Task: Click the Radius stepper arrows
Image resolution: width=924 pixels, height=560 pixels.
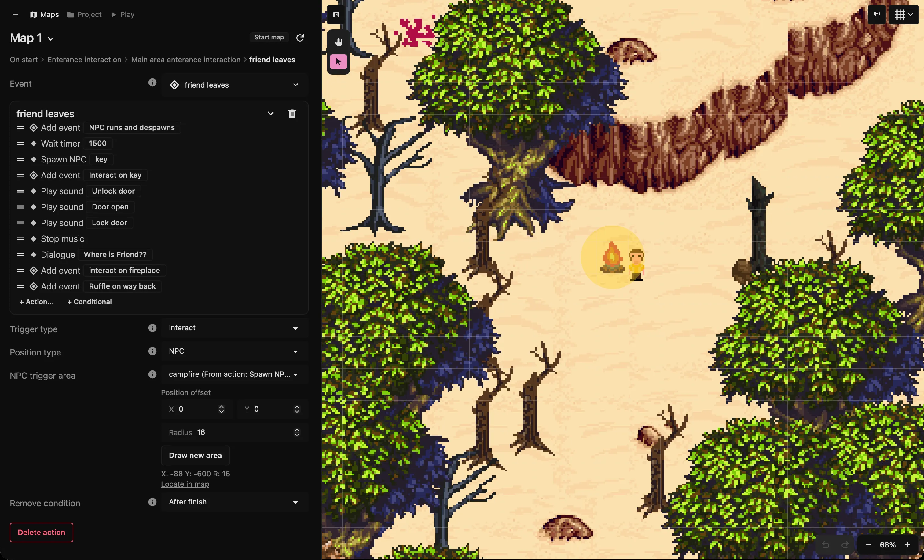Action: pyautogui.click(x=297, y=432)
